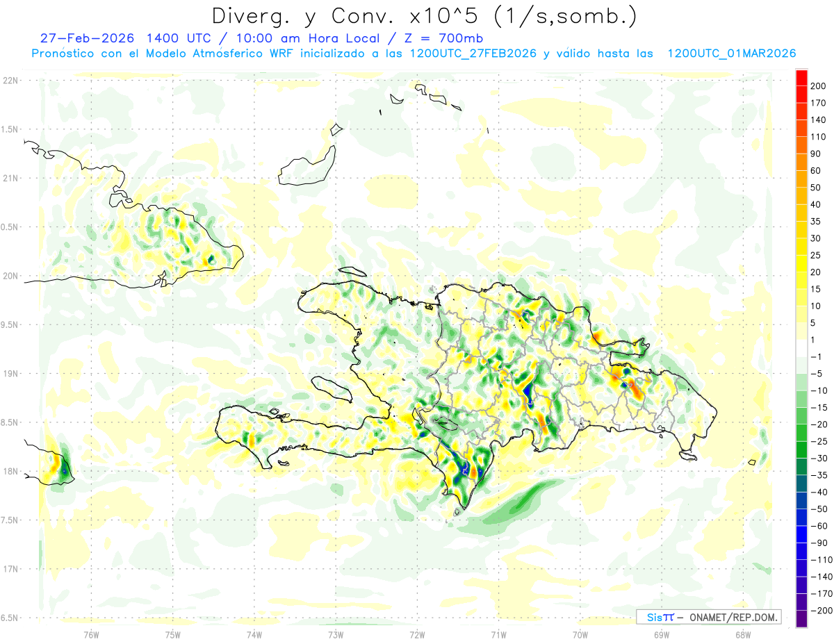Click the '74W' longitude label
This screenshot has height=644, width=834.
click(x=254, y=634)
